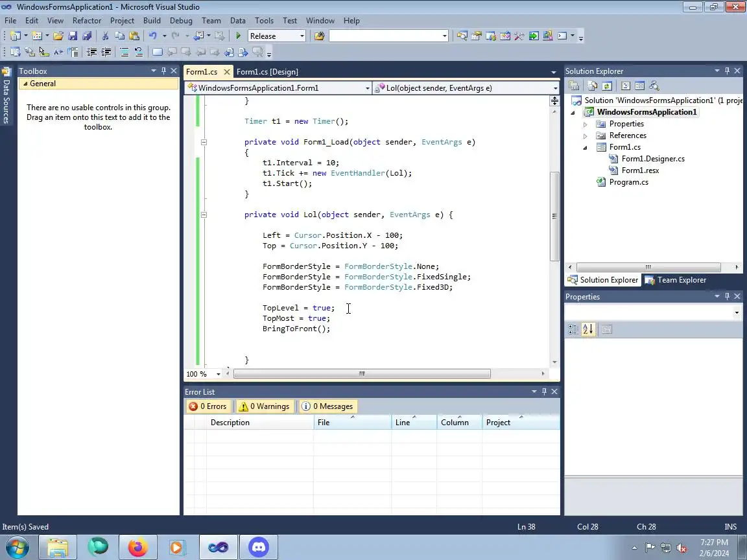
Task: Click the code editor horizontal scrollbar thumb
Action: pyautogui.click(x=362, y=374)
